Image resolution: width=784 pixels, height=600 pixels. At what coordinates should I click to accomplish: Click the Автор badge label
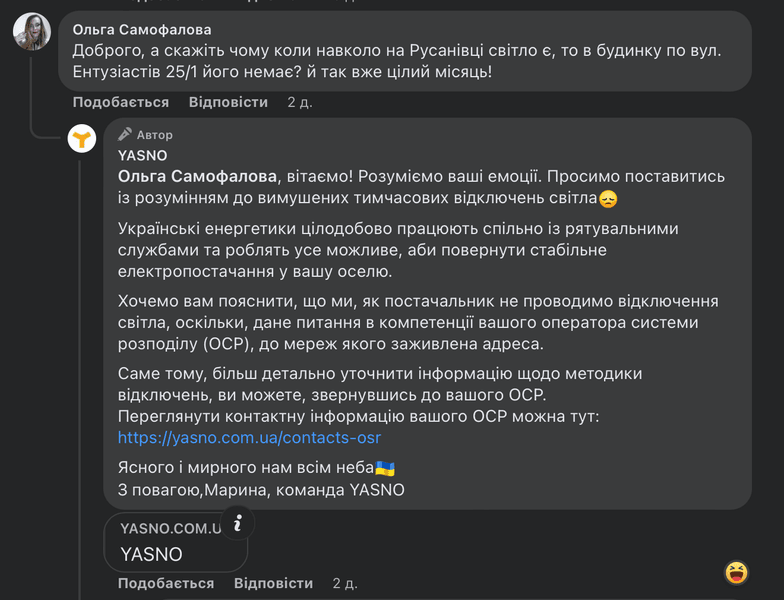click(x=155, y=135)
